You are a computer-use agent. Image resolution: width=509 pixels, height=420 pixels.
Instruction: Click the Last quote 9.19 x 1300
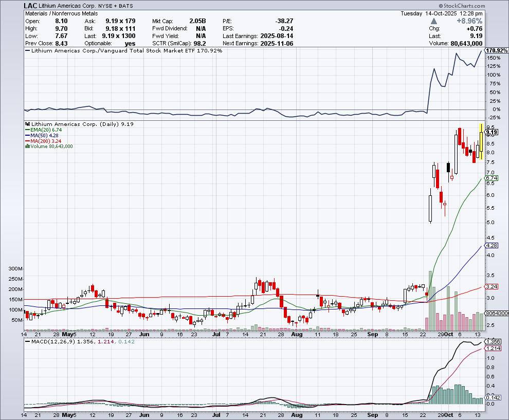coord(119,36)
